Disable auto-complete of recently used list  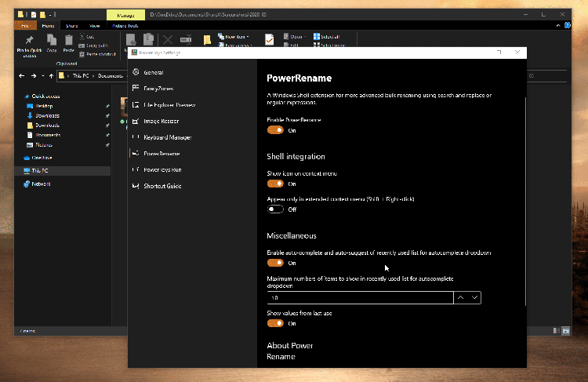point(275,263)
